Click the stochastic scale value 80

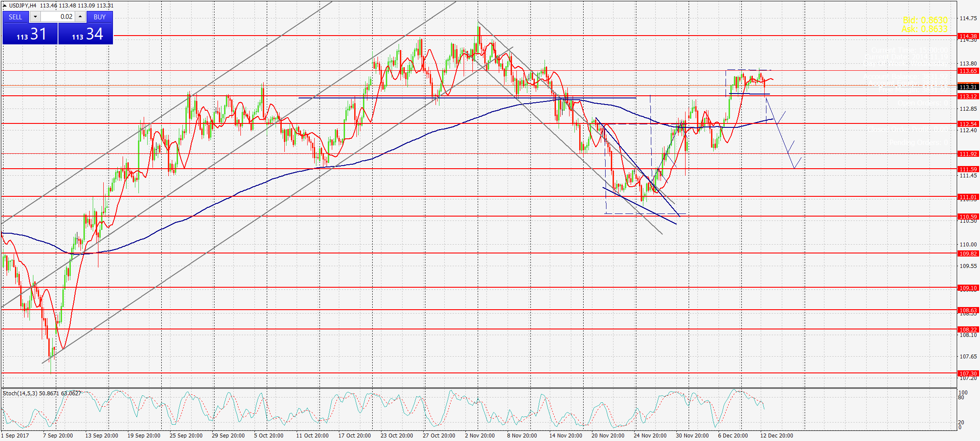click(x=961, y=398)
